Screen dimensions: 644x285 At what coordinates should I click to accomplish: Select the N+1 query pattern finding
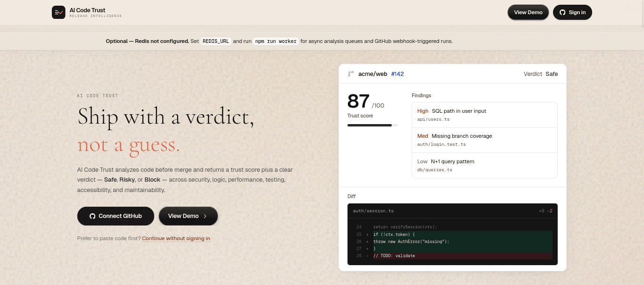tap(485, 165)
